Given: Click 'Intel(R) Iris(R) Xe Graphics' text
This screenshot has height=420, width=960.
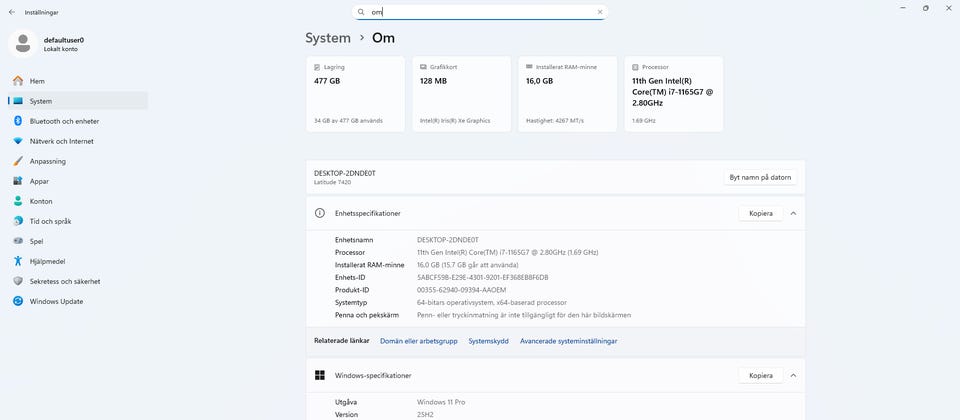Looking at the screenshot, I should [455, 121].
